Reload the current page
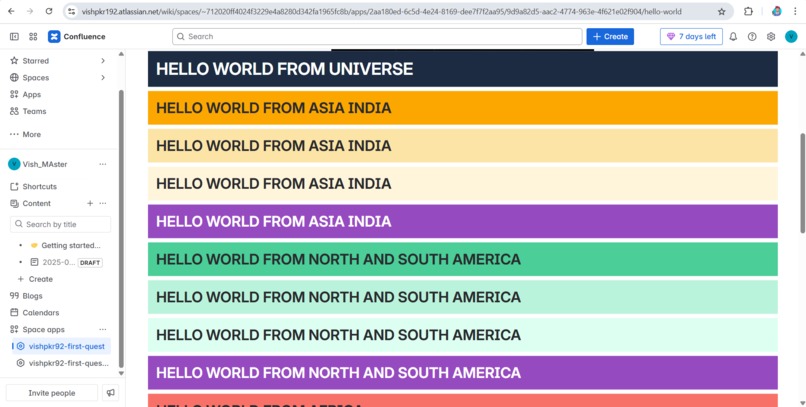806x407 pixels. (49, 11)
